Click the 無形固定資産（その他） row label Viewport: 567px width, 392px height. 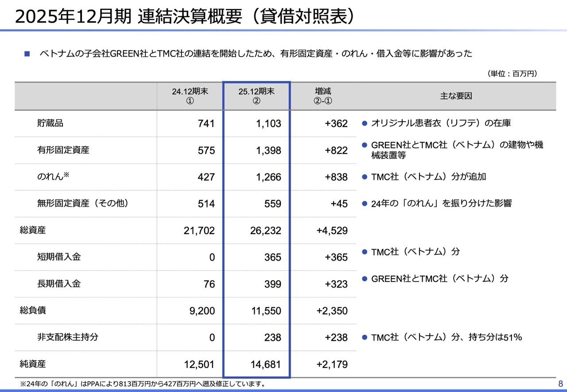pyautogui.click(x=82, y=204)
